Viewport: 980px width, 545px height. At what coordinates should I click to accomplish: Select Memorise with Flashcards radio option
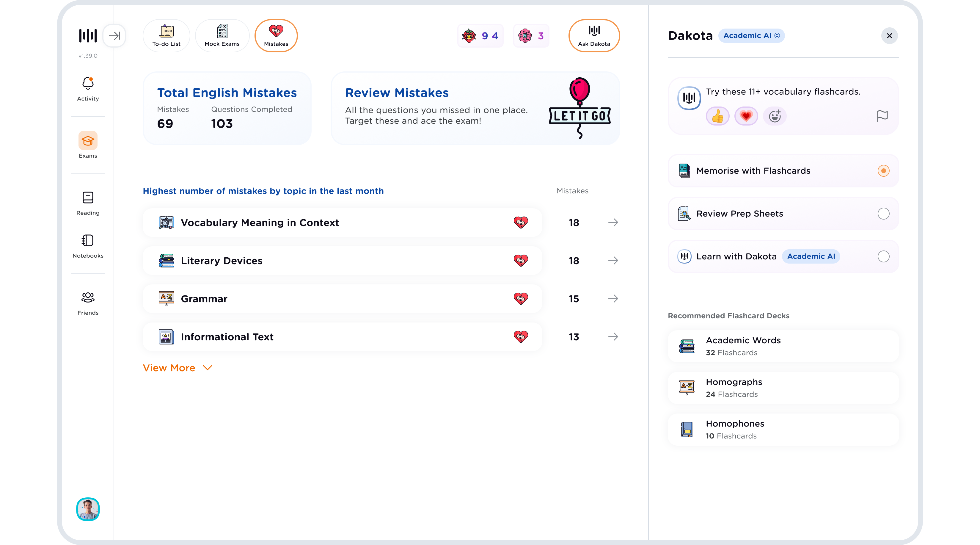click(x=883, y=171)
